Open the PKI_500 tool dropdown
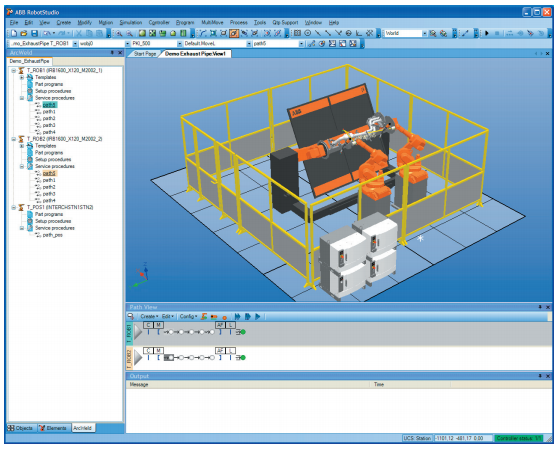557x450 pixels. [179, 44]
